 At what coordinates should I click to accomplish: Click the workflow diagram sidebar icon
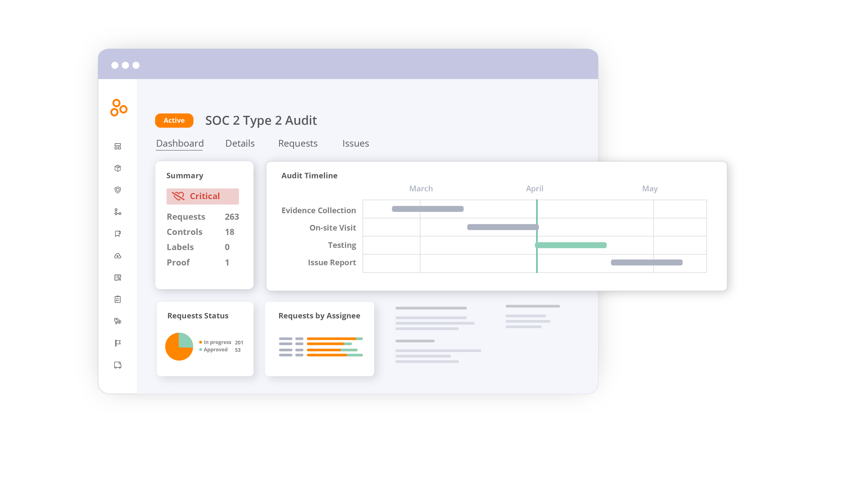[118, 212]
